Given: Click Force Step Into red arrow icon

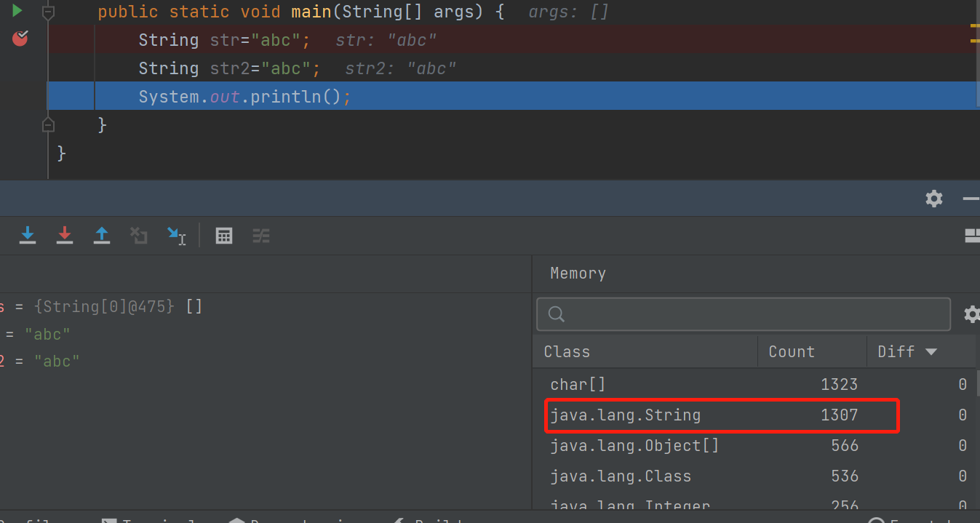Looking at the screenshot, I should pyautogui.click(x=65, y=235).
